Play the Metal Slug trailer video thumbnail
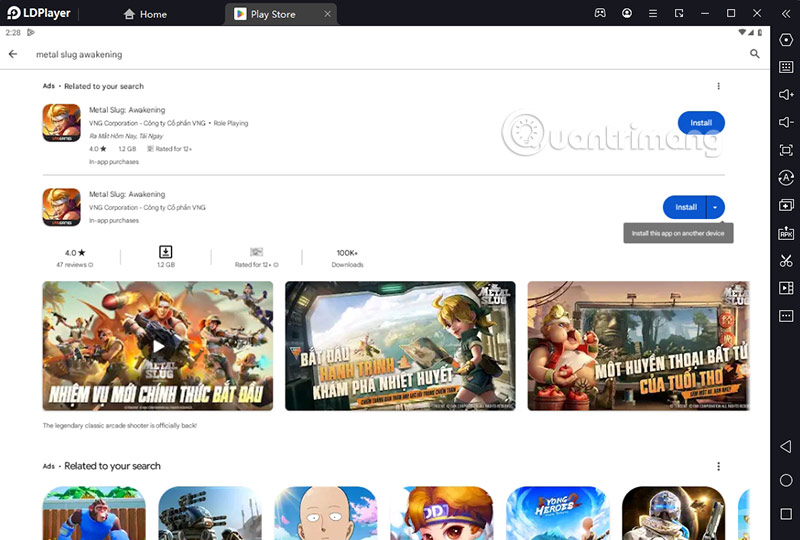800x540 pixels. 158,346
